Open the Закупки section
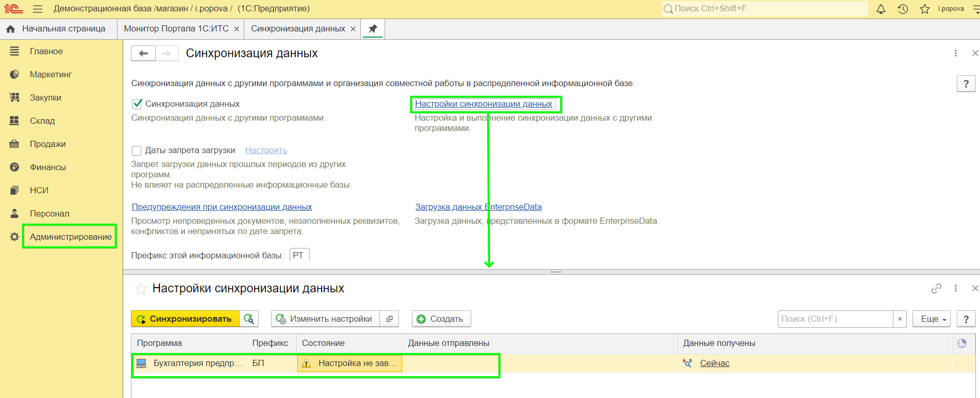980x398 pixels. tap(45, 97)
